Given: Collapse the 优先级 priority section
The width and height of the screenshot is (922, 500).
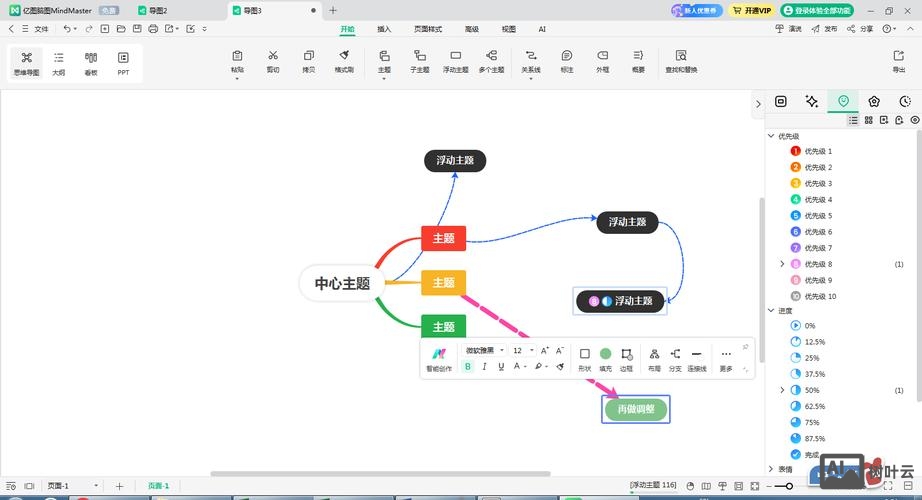Looking at the screenshot, I should point(771,136).
